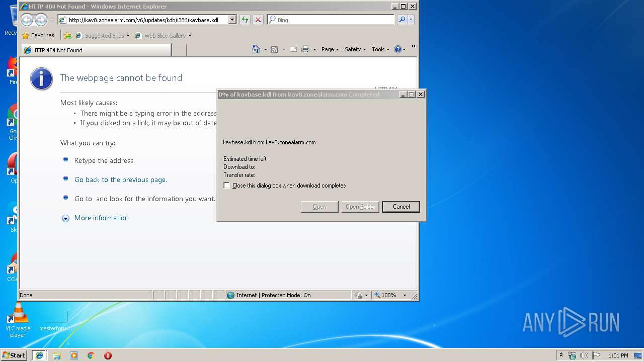Click 'Retype the address.' text
644x362 pixels.
(x=105, y=160)
